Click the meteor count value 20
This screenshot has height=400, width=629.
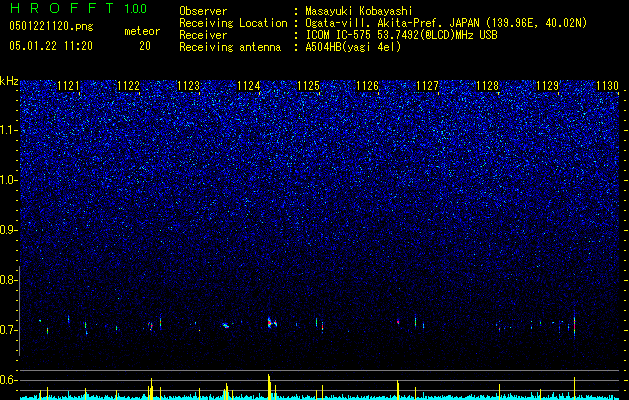click(145, 46)
